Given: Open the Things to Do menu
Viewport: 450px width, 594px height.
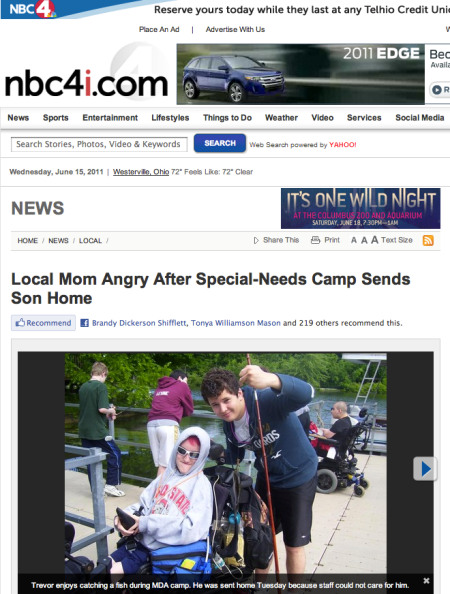Looking at the screenshot, I should click(x=227, y=118).
